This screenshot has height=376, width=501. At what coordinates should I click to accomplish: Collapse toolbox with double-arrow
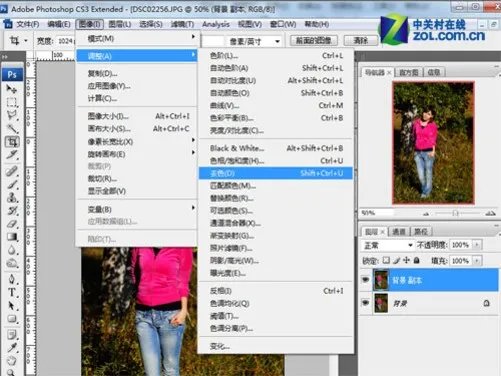5,57
